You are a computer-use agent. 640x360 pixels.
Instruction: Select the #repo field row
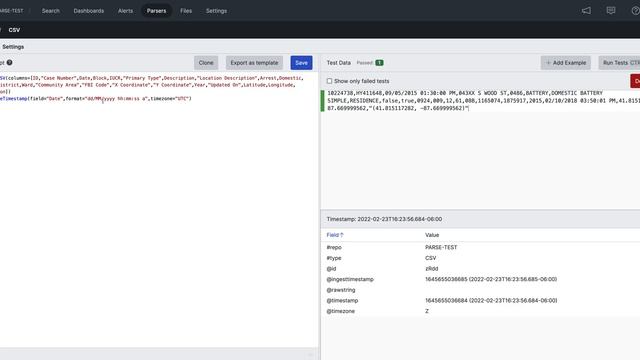point(481,247)
